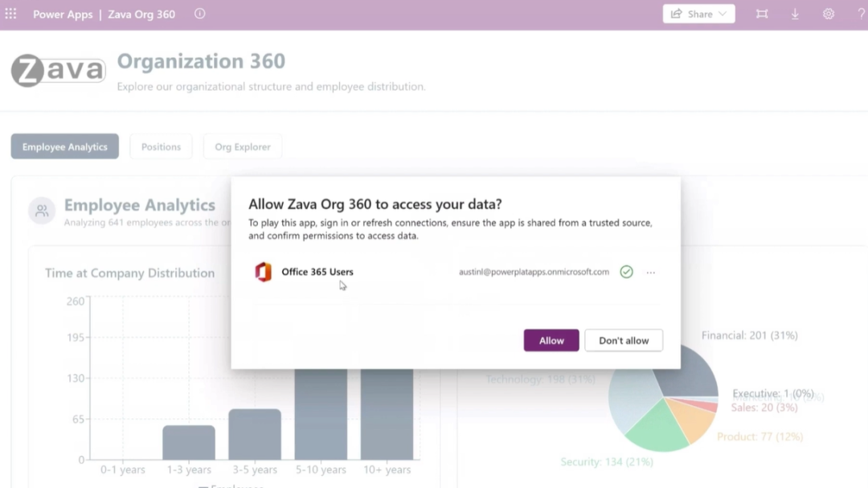Screen dimensions: 868x488
Task: Switch to the Positions tab
Action: coord(161,147)
